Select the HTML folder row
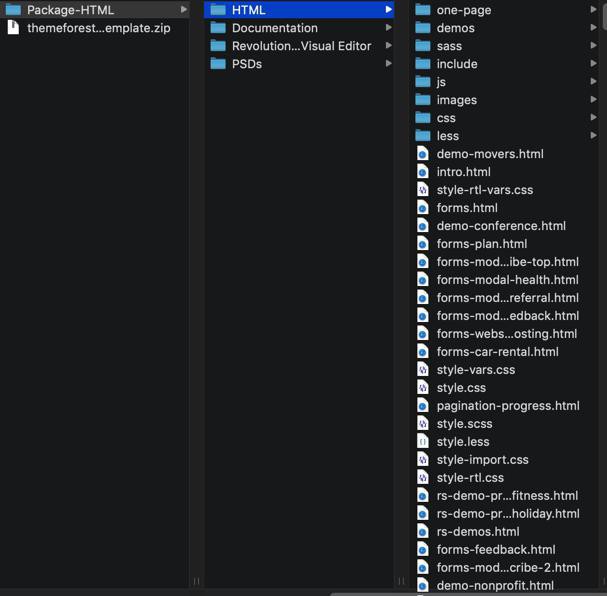607x596 pixels. coord(298,10)
